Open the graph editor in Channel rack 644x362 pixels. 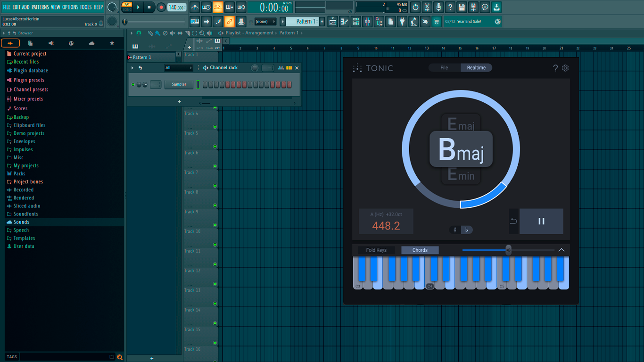pyautogui.click(x=281, y=68)
